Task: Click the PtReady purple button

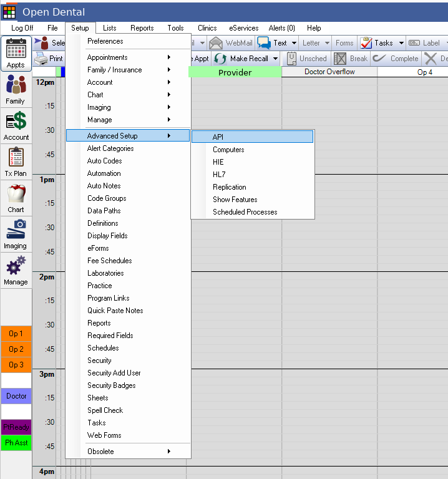Action: click(16, 427)
